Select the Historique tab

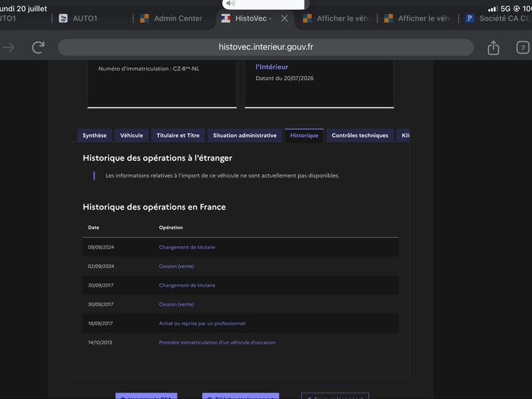tap(304, 136)
